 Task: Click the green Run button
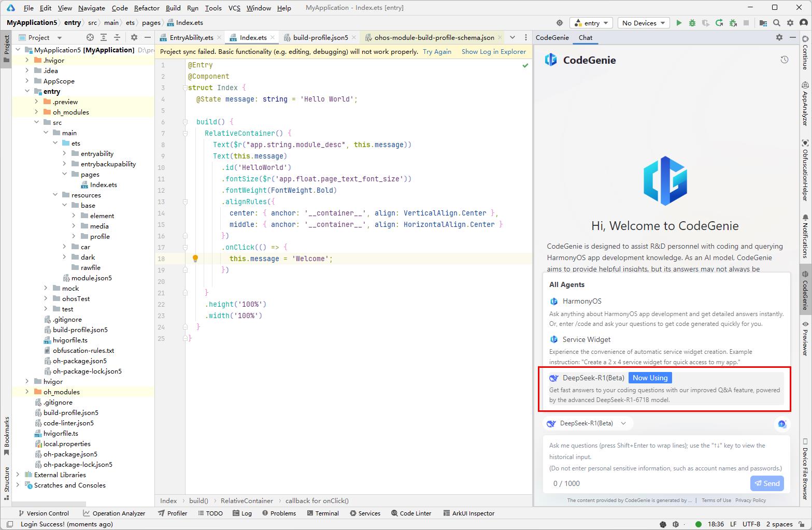[679, 23]
